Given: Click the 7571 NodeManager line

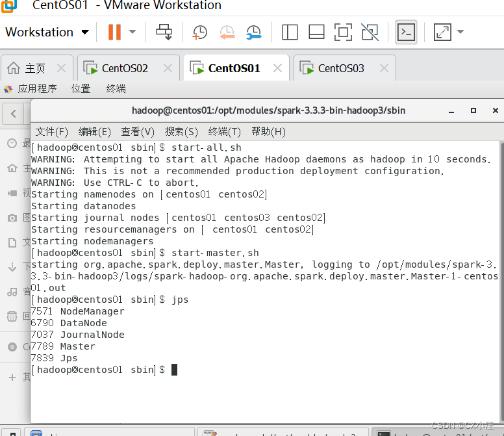Looking at the screenshot, I should (x=77, y=311).
